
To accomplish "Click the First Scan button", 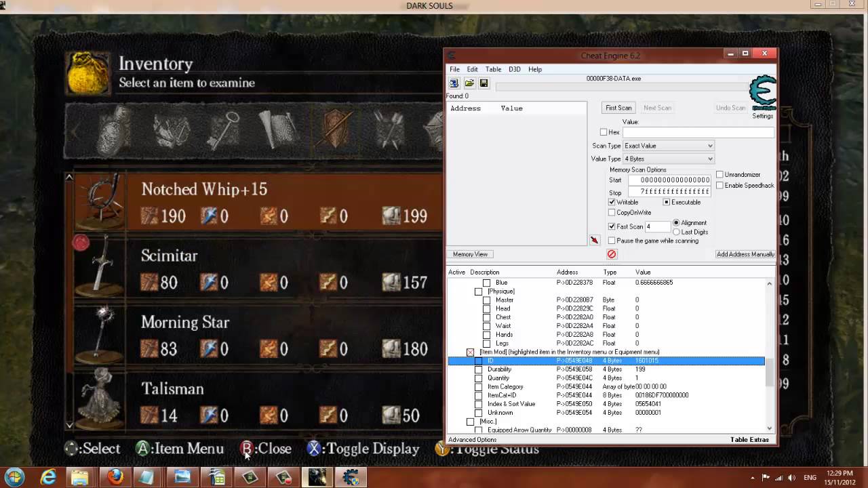I will [618, 108].
